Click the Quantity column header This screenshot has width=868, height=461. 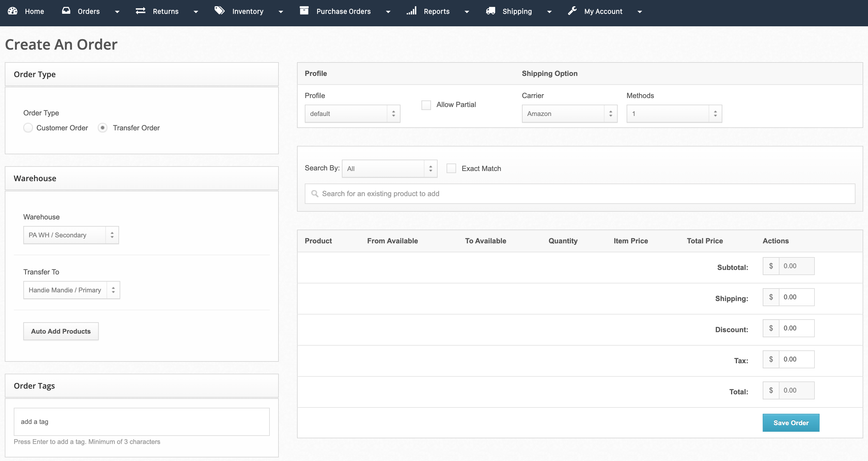tap(563, 241)
